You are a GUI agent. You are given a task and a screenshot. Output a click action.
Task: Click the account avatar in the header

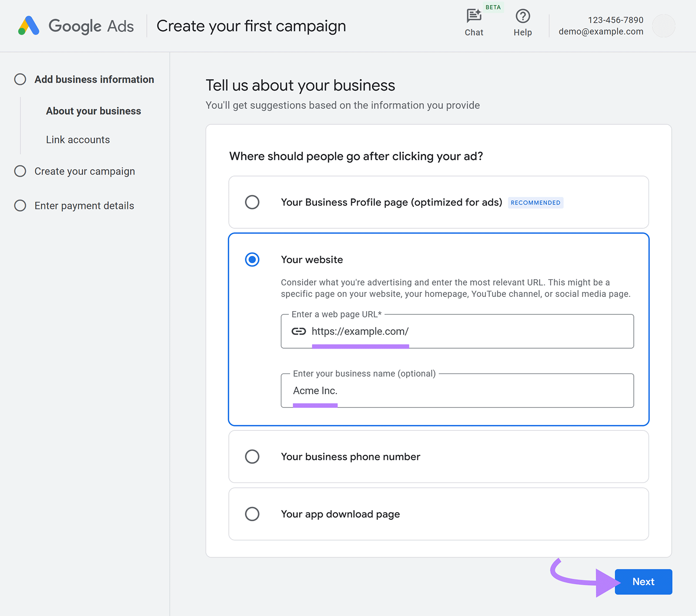[x=664, y=26]
